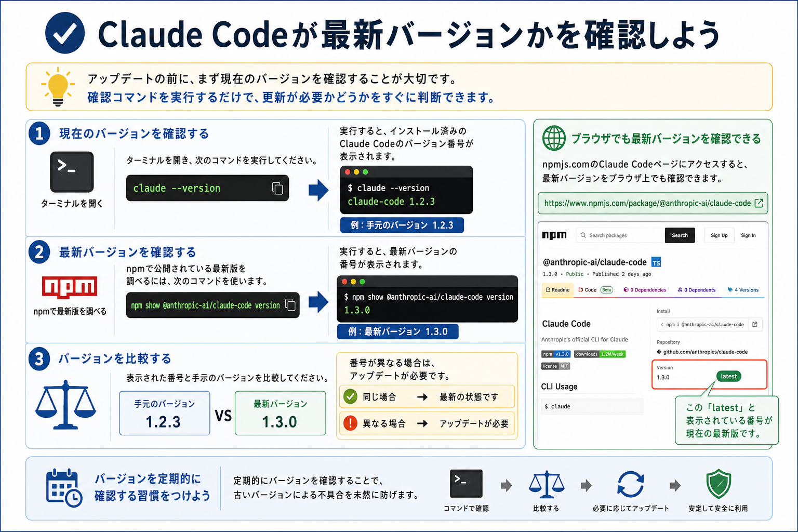
Task: Click the 1.3.0 output in npm show terminal
Action: coord(357,310)
